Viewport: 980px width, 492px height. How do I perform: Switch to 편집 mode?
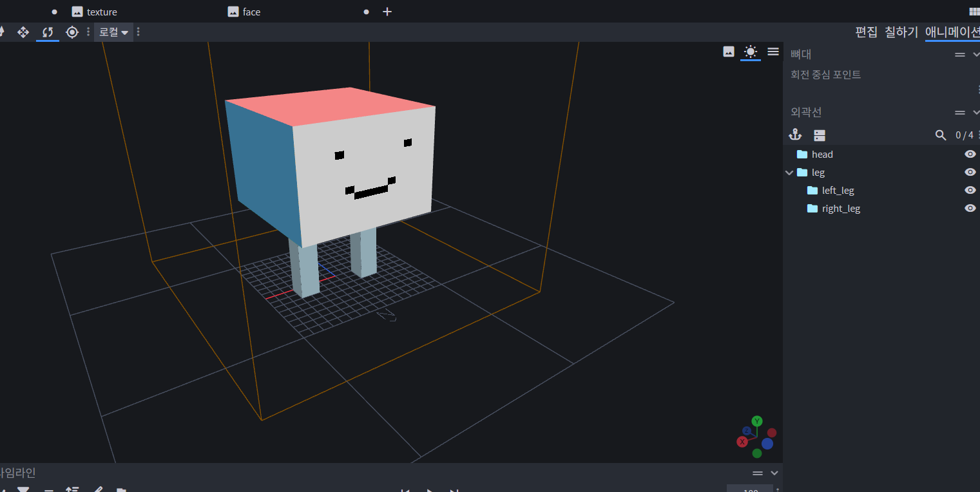[866, 32]
